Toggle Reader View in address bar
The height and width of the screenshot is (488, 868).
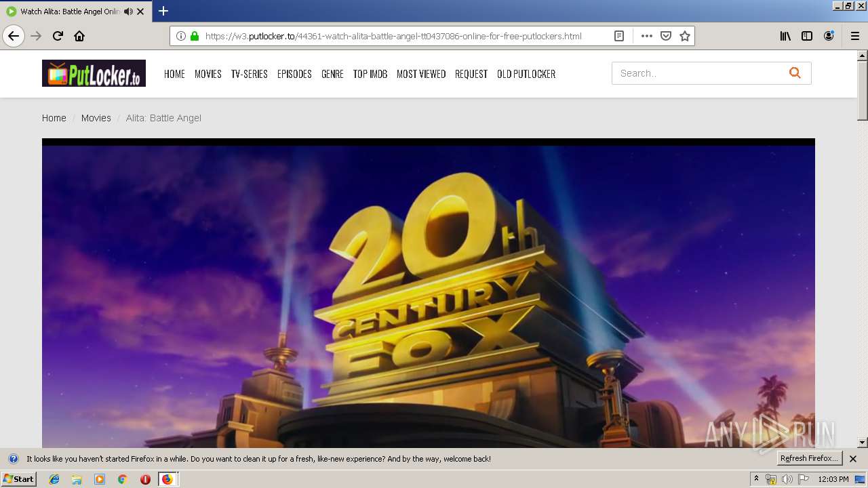pos(619,36)
